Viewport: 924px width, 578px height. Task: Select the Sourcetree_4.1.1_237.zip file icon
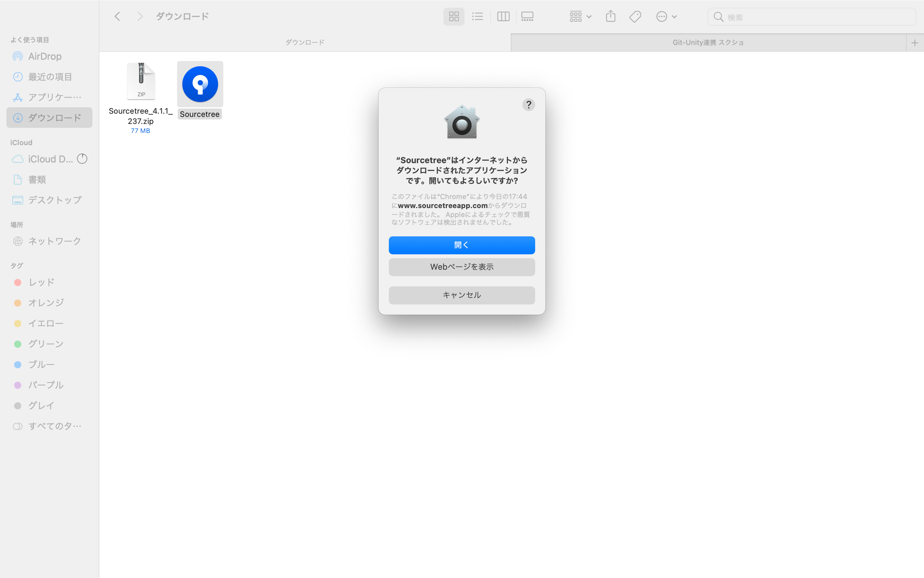pyautogui.click(x=141, y=81)
